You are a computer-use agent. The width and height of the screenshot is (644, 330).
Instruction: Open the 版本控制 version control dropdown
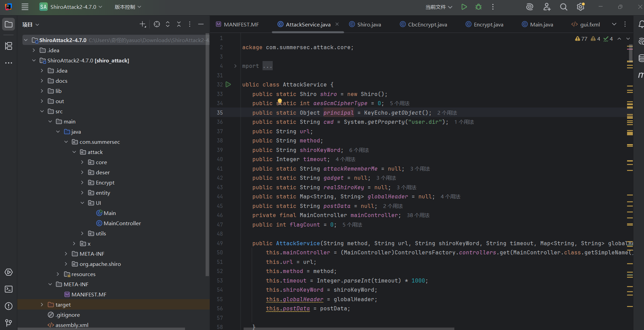point(128,7)
